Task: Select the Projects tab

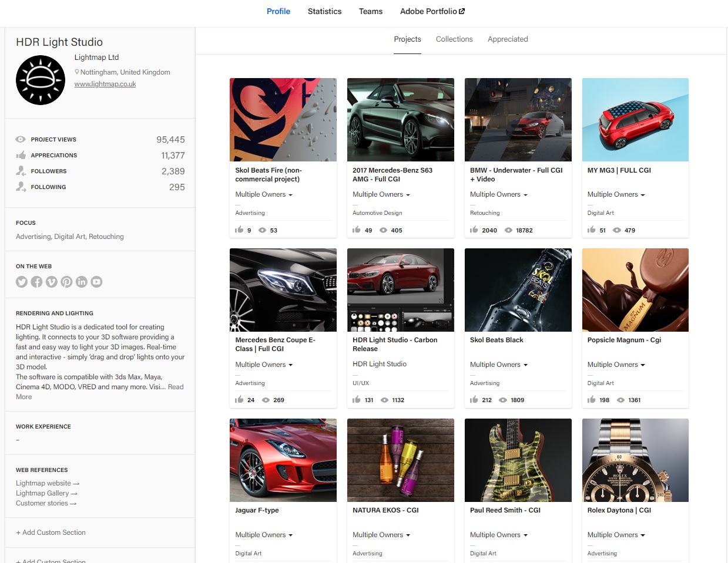Action: pos(407,39)
